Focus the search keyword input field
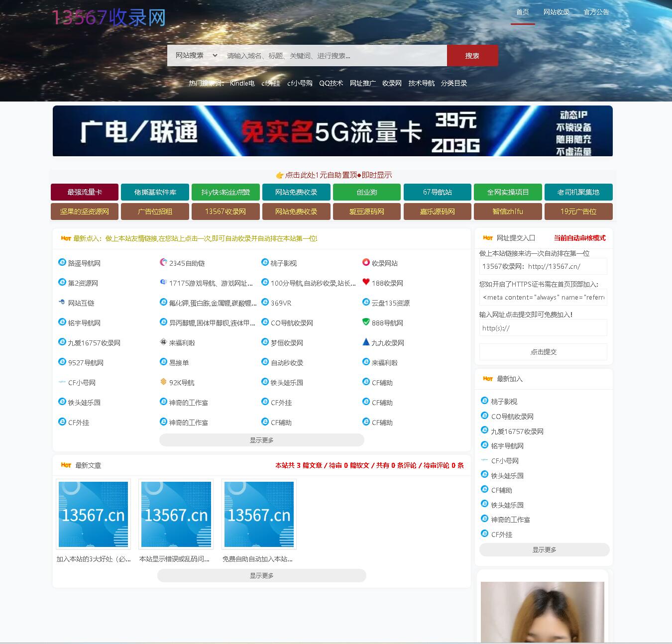 tap(335, 56)
